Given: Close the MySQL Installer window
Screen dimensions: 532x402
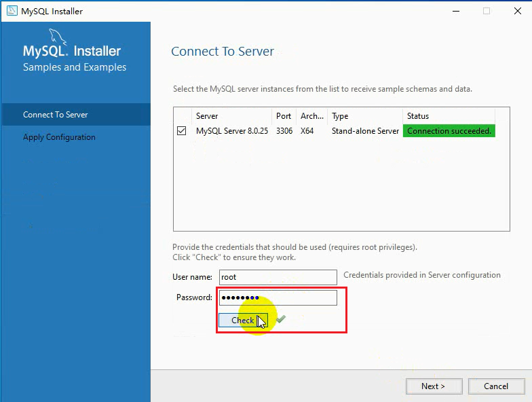Looking at the screenshot, I should tap(518, 11).
